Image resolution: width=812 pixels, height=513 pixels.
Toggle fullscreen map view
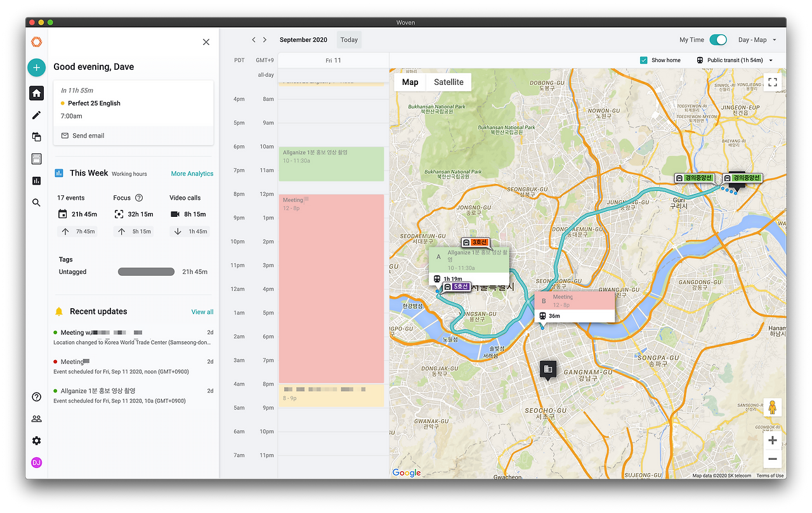772,82
